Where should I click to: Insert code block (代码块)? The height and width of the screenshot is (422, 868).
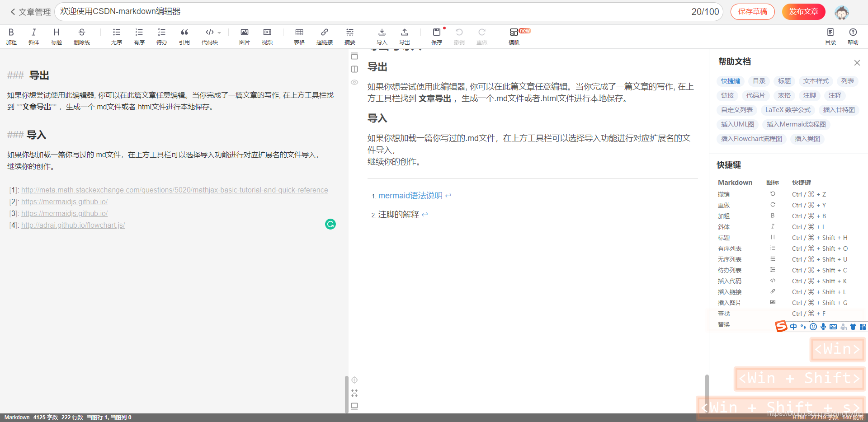(210, 36)
